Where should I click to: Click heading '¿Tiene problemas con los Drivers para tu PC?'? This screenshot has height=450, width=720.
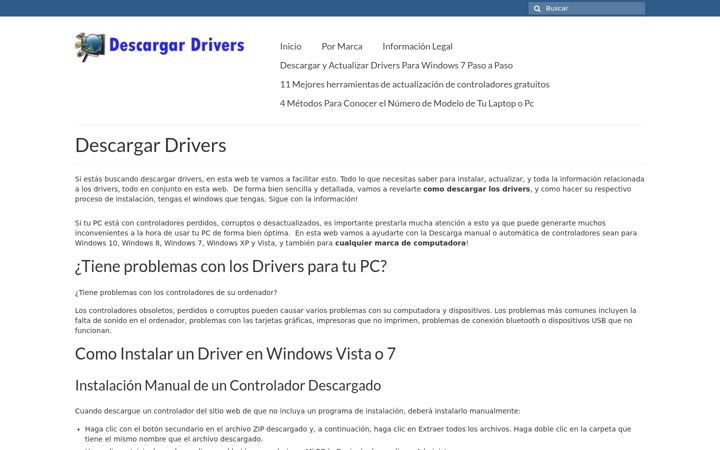pos(231,267)
